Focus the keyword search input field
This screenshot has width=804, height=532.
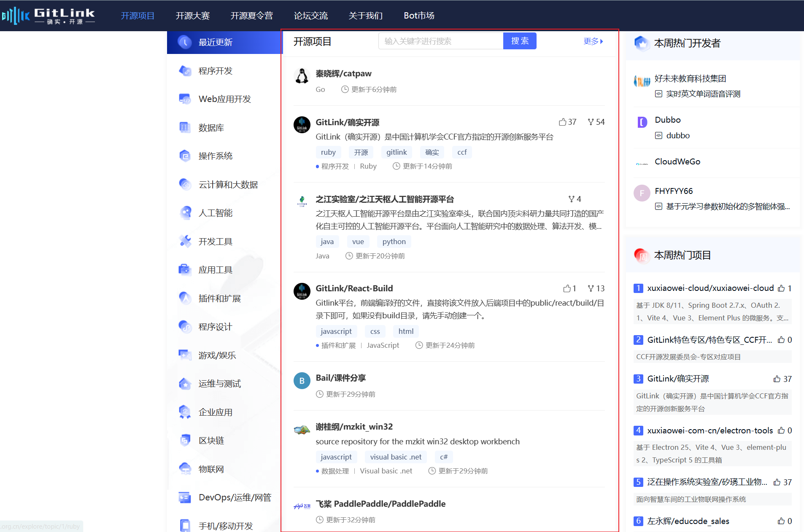pos(441,41)
